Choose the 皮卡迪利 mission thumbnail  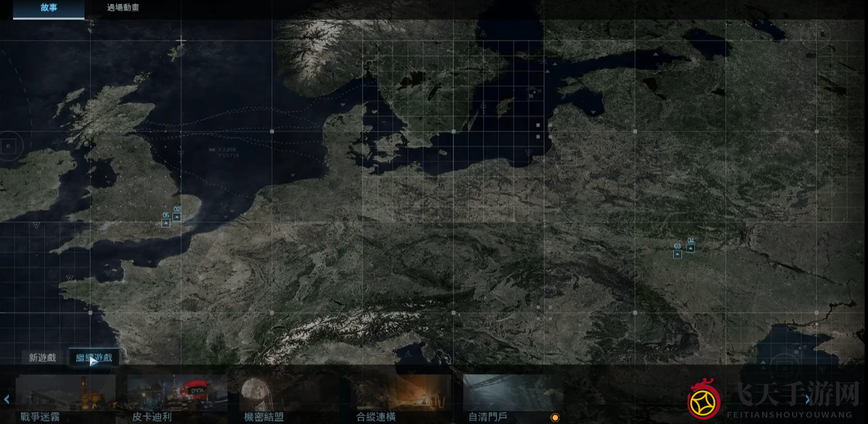coord(177,393)
